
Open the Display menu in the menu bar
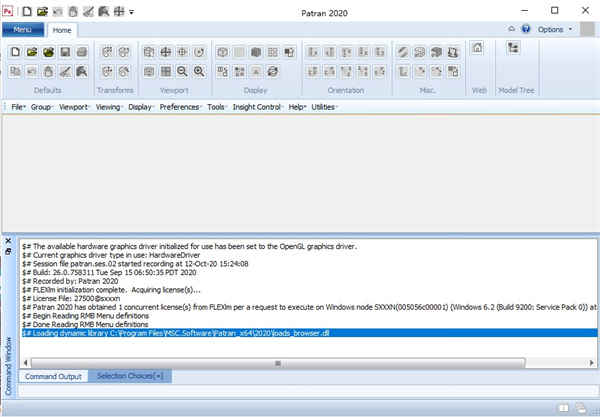click(x=140, y=107)
